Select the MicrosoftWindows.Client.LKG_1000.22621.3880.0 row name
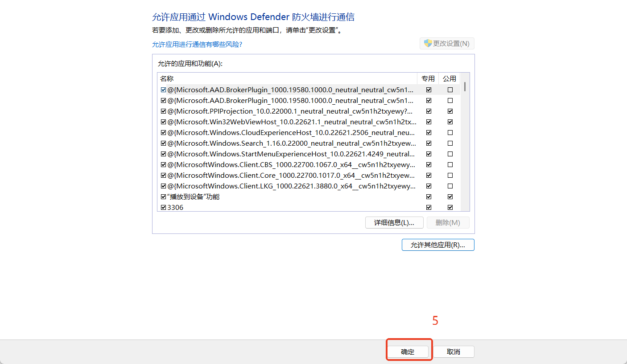Viewport: 627px width, 364px height. (292, 186)
